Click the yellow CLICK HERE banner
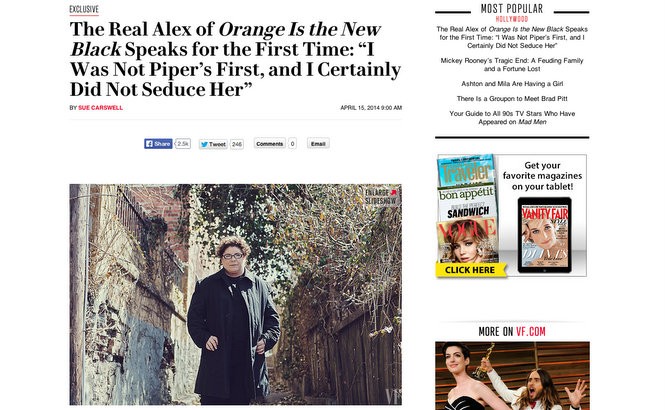Screen dimensions: 665x410 [470, 270]
